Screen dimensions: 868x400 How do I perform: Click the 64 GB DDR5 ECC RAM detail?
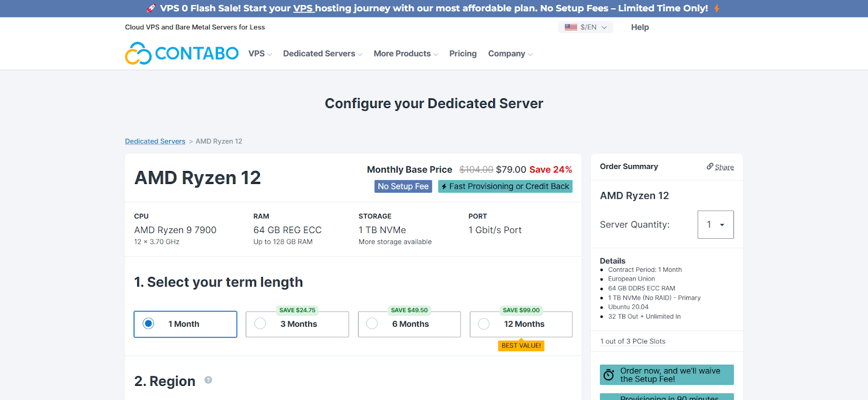[x=642, y=289]
